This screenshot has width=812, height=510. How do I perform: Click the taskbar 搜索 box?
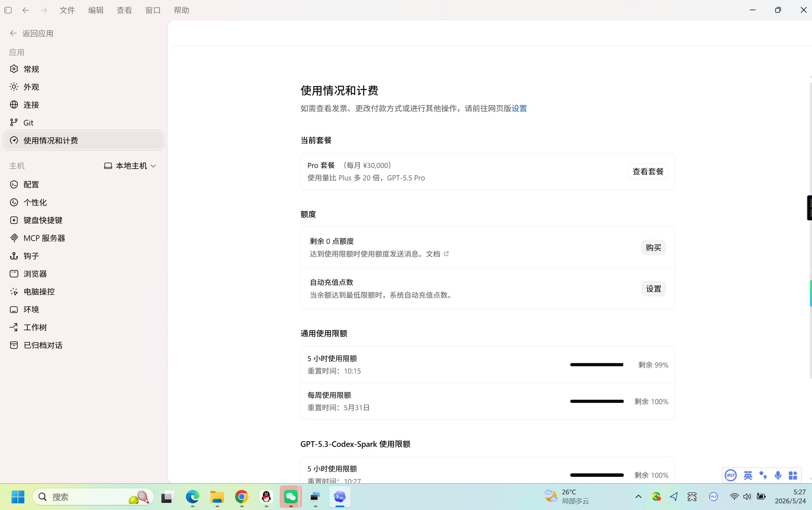coord(93,497)
